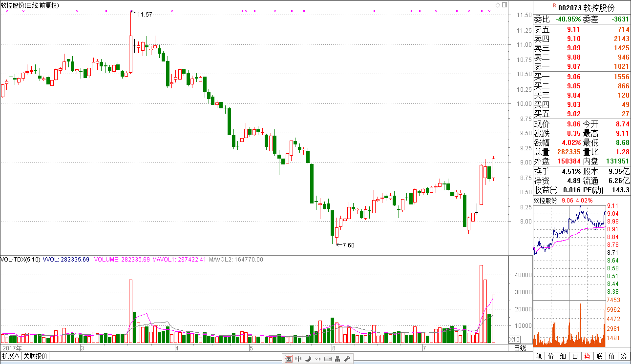Click the 卖三 price 9.09
The height and width of the screenshot is (364, 631).
tap(573, 48)
